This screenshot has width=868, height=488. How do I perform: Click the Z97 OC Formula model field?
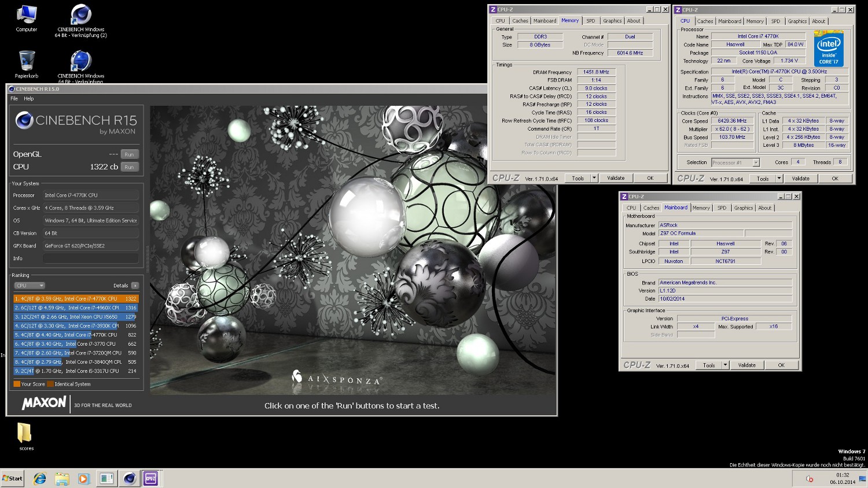(701, 234)
